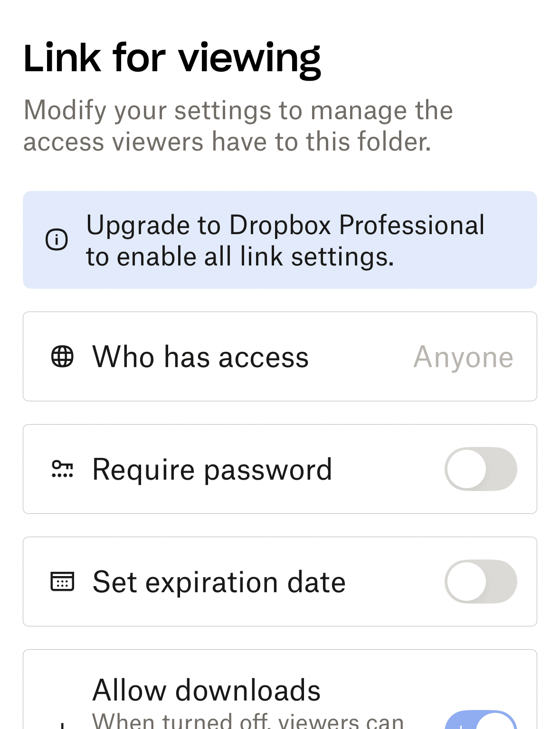Select the Who has access label
This screenshot has height=729, width=560.
[x=200, y=357]
